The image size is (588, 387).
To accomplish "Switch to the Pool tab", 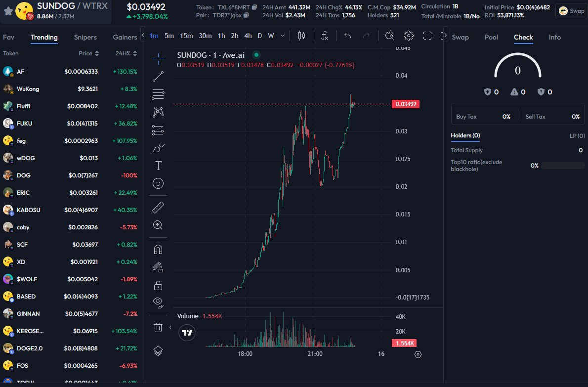I will pyautogui.click(x=491, y=37).
